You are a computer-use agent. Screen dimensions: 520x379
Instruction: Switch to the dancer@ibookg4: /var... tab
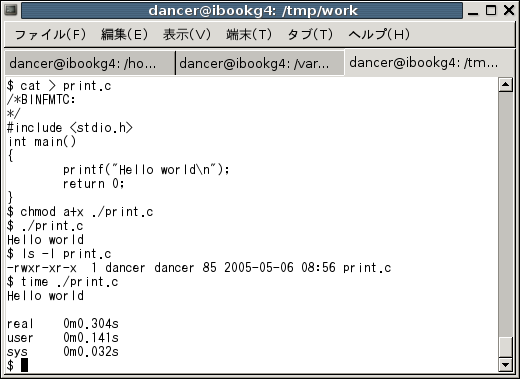point(260,63)
